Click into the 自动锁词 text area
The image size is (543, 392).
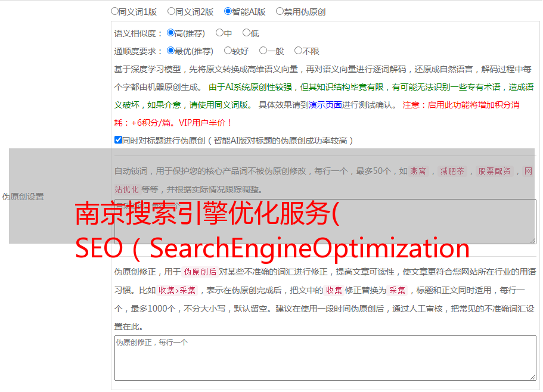(325, 222)
